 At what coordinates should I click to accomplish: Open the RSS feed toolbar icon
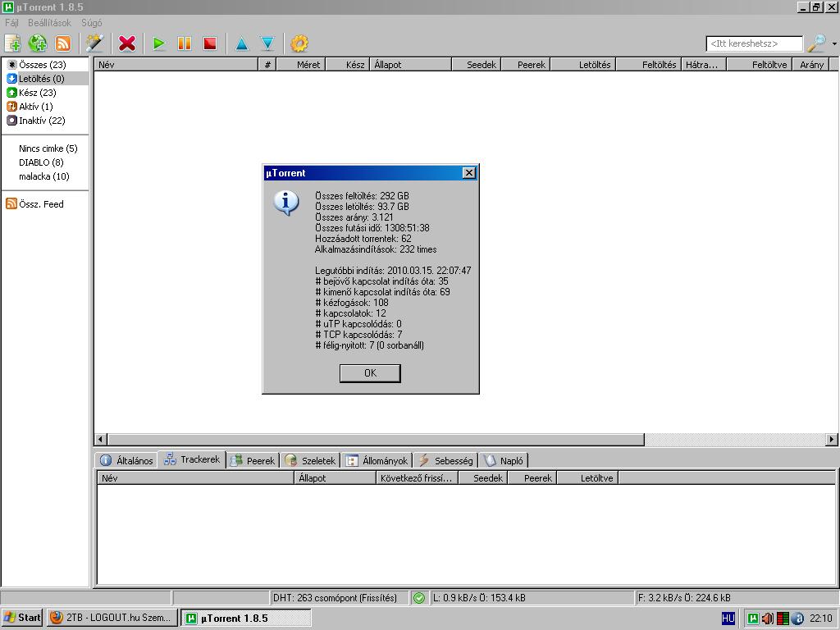[x=63, y=43]
